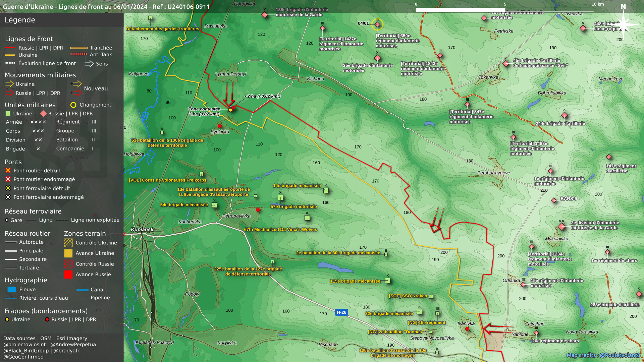Click the yellow Changement circle in legend
644x362 pixels.
tap(73, 105)
